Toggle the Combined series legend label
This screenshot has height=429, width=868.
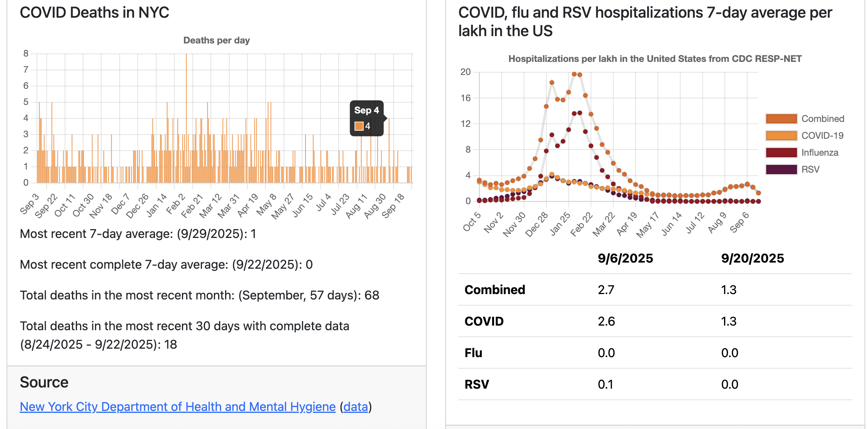tap(823, 119)
